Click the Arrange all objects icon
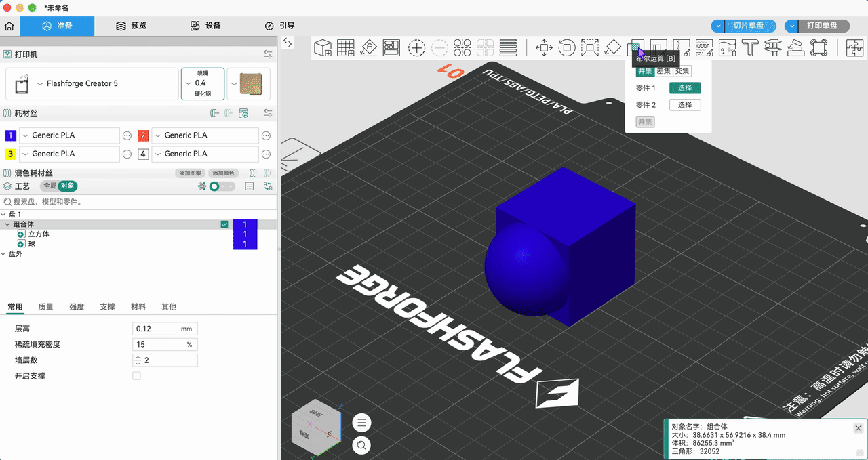Viewport: 868px width, 460px height. (x=391, y=47)
